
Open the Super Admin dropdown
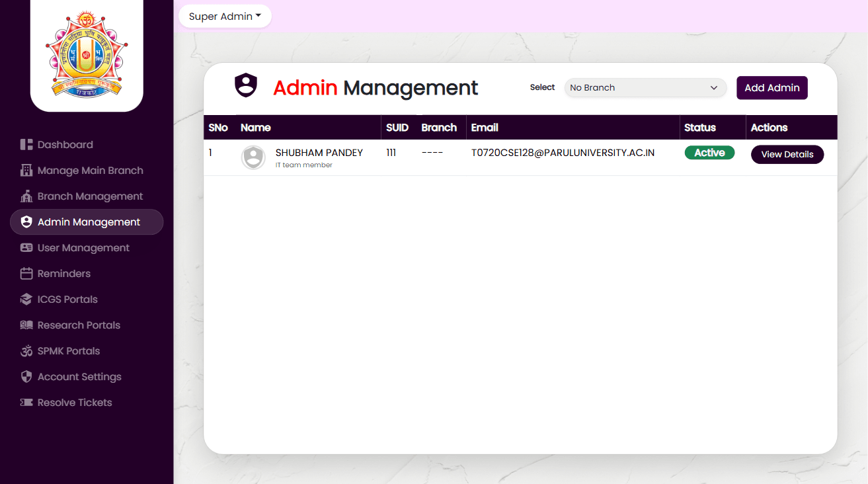(x=225, y=17)
